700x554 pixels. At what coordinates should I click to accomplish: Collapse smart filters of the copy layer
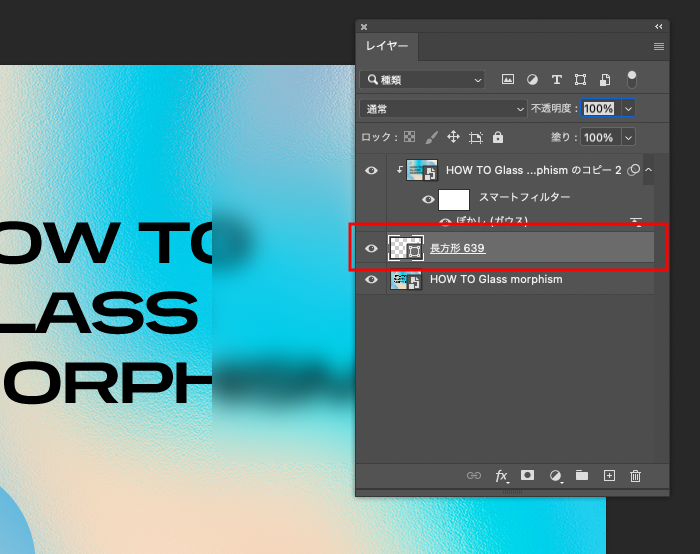click(x=649, y=170)
